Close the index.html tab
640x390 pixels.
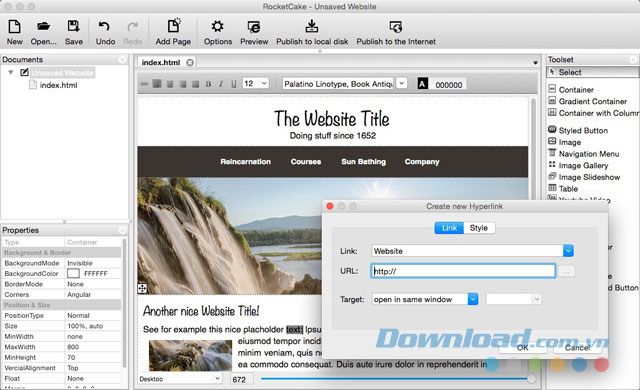point(190,62)
